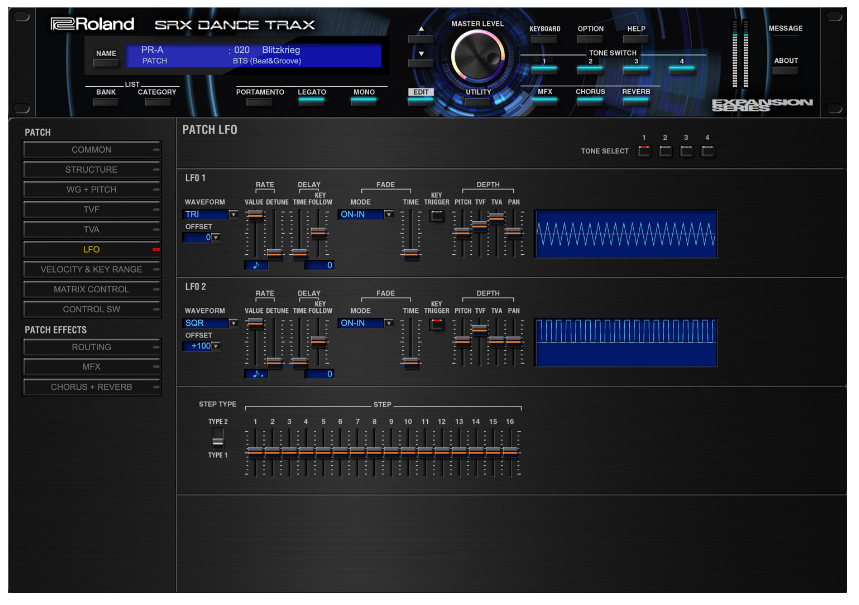Click Step 1 slider
Viewport: 859px width, 605px height.
pos(255,452)
